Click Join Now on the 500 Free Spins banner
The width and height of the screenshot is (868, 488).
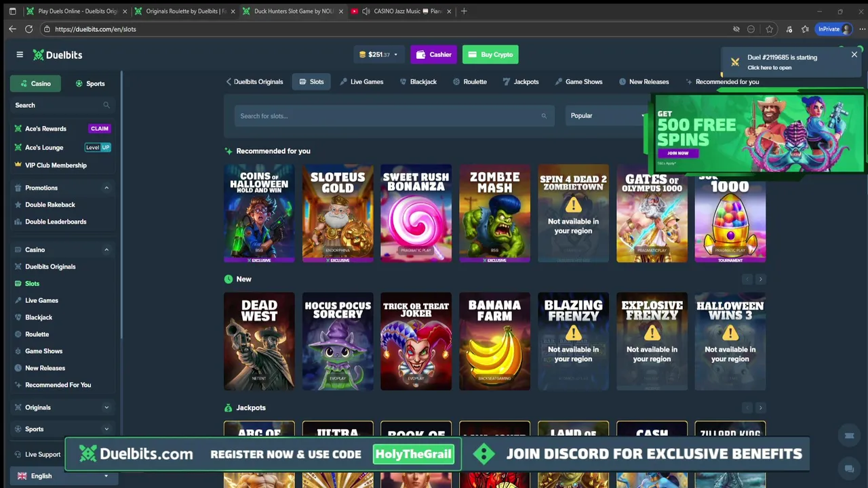(x=678, y=153)
